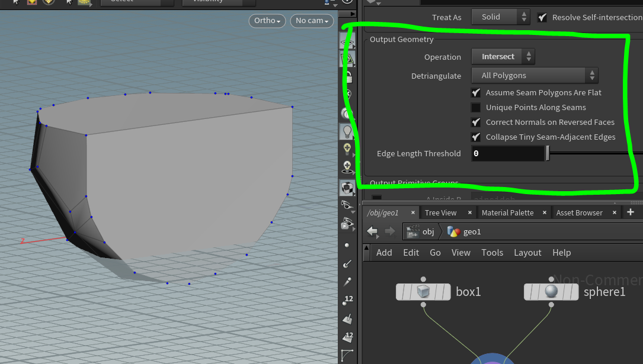Click the box1 node icon
643x364 pixels.
click(x=423, y=292)
